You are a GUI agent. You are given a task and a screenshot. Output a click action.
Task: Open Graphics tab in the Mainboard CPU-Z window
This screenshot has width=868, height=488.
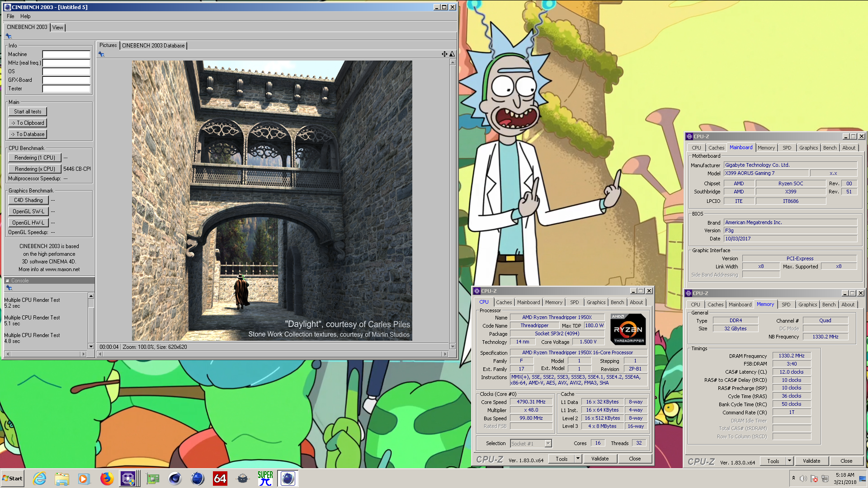[x=808, y=148]
